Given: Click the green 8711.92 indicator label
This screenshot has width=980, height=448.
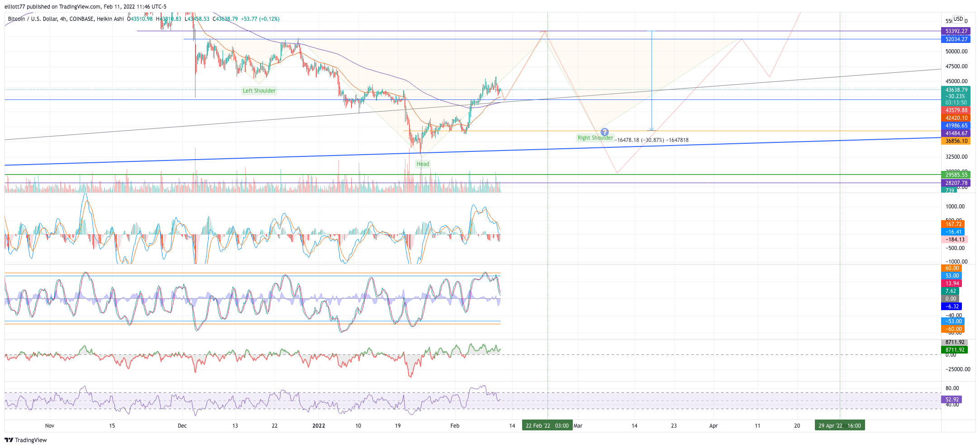Looking at the screenshot, I should [955, 350].
